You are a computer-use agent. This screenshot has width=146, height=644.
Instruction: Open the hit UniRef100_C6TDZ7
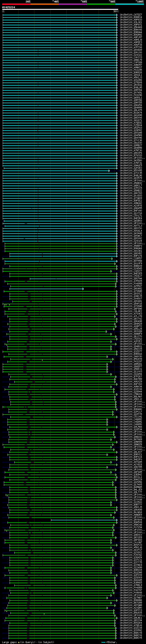(131, 15)
